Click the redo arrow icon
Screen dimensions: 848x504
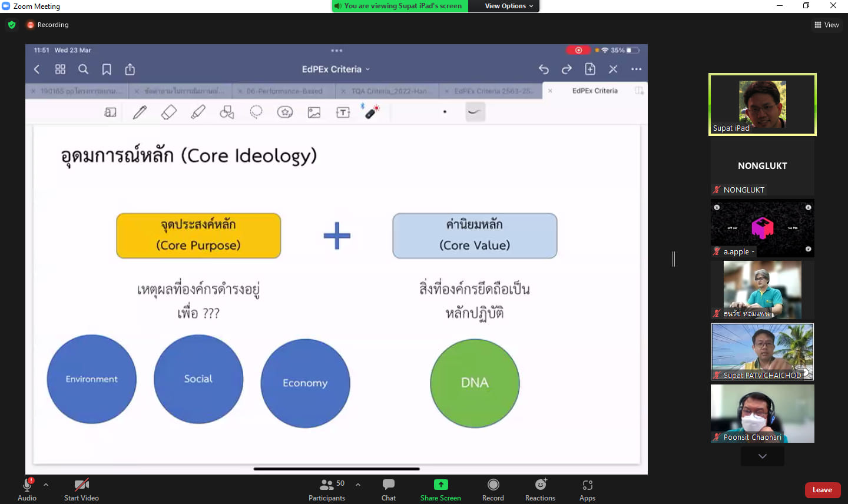coord(567,69)
